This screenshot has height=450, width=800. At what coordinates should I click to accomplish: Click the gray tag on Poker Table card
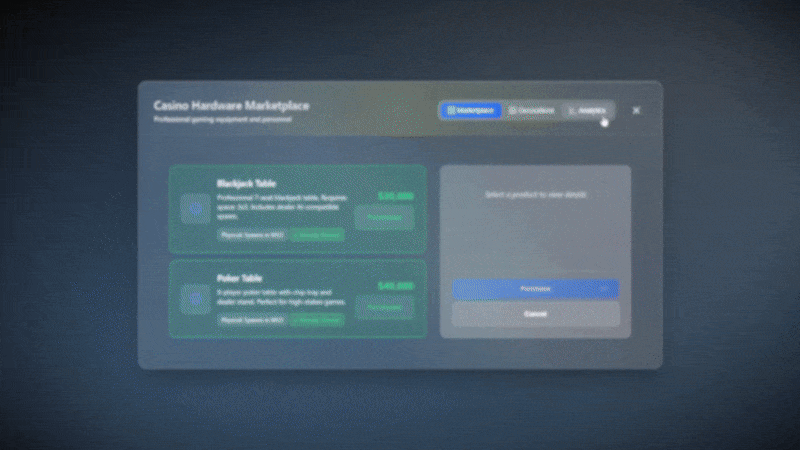pyautogui.click(x=252, y=320)
